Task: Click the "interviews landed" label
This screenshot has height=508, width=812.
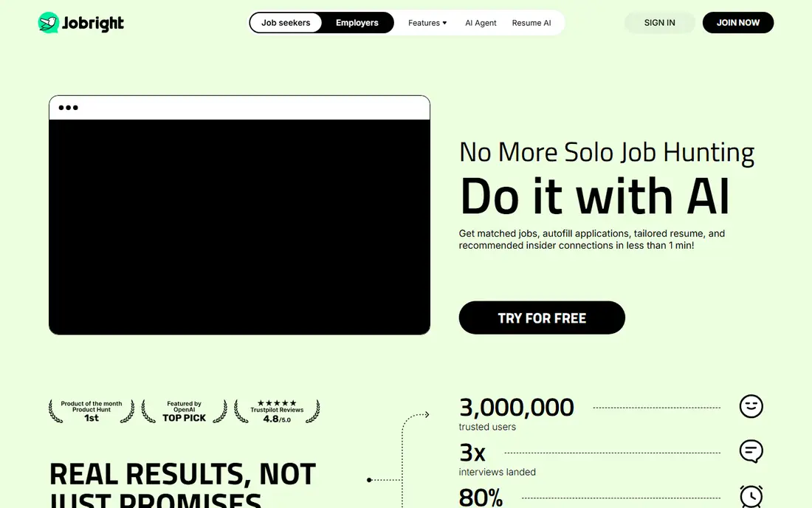Action: pyautogui.click(x=497, y=472)
